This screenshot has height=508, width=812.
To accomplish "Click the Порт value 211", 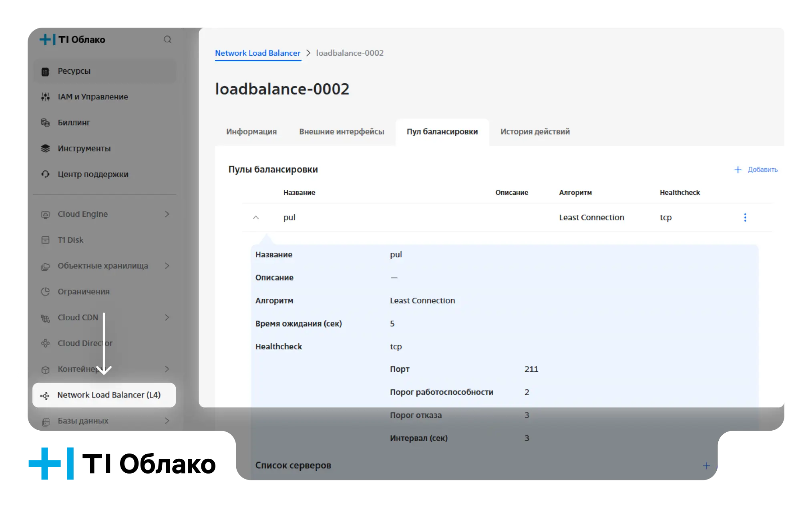I will click(x=531, y=369).
